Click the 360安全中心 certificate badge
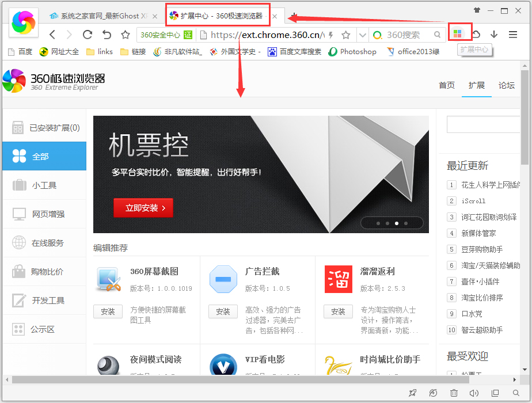 pos(166,35)
